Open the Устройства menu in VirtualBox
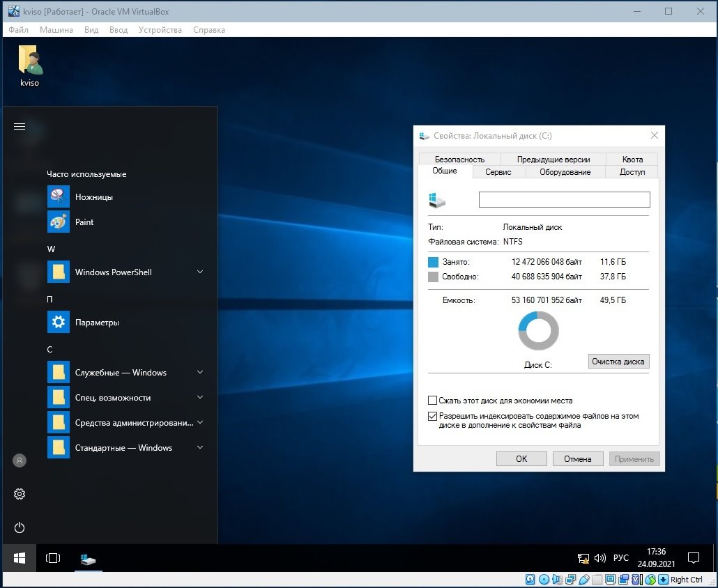The image size is (718, 588). tap(160, 30)
